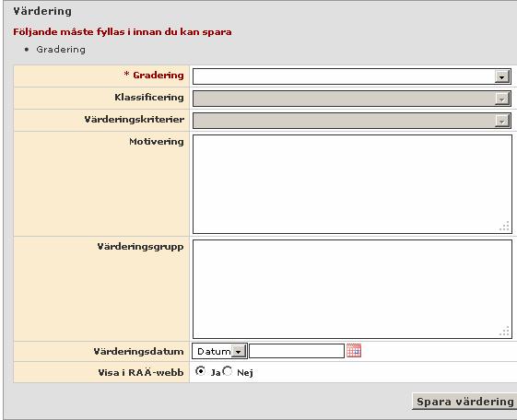This screenshot has height=420, width=517.
Task: Click the Värdering section heading
Action: 42,11
